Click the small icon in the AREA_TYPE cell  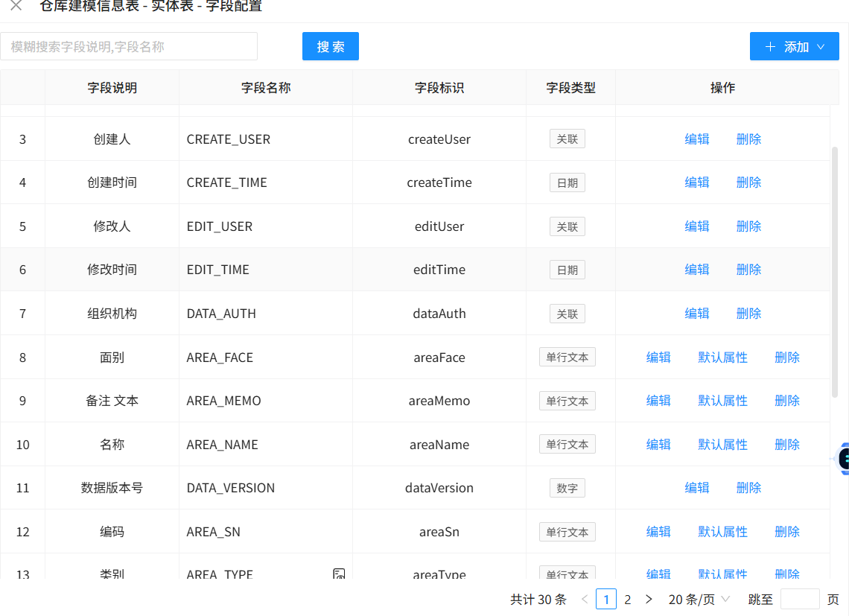coord(339,574)
